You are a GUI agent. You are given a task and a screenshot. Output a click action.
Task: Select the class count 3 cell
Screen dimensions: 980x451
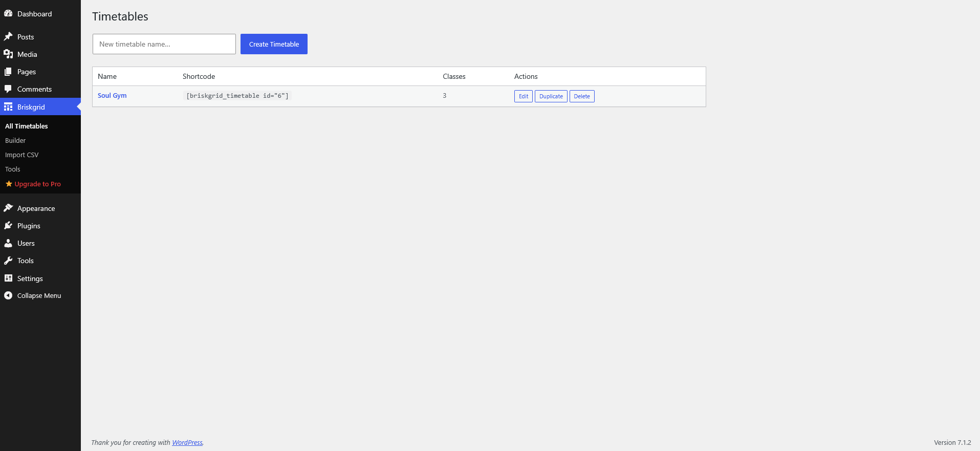click(445, 96)
